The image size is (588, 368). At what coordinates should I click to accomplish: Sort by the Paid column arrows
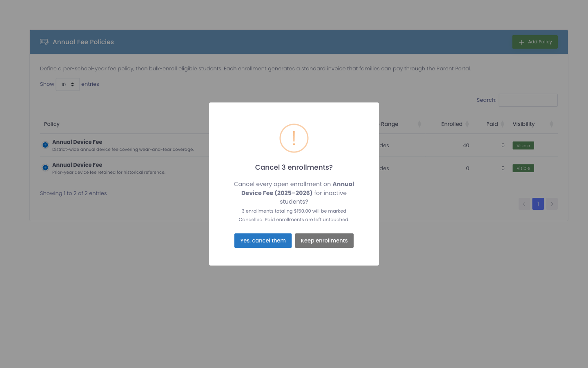[x=502, y=124]
